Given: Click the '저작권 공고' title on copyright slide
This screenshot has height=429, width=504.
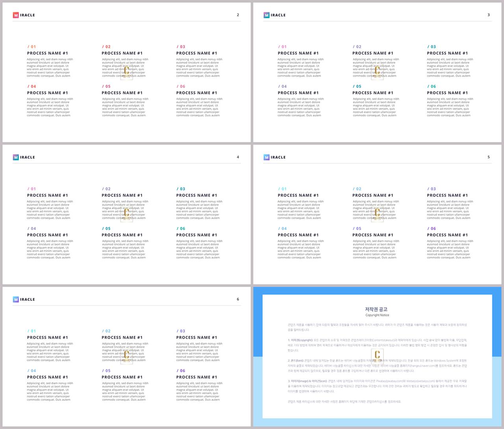Looking at the screenshot, I should pyautogui.click(x=377, y=309).
